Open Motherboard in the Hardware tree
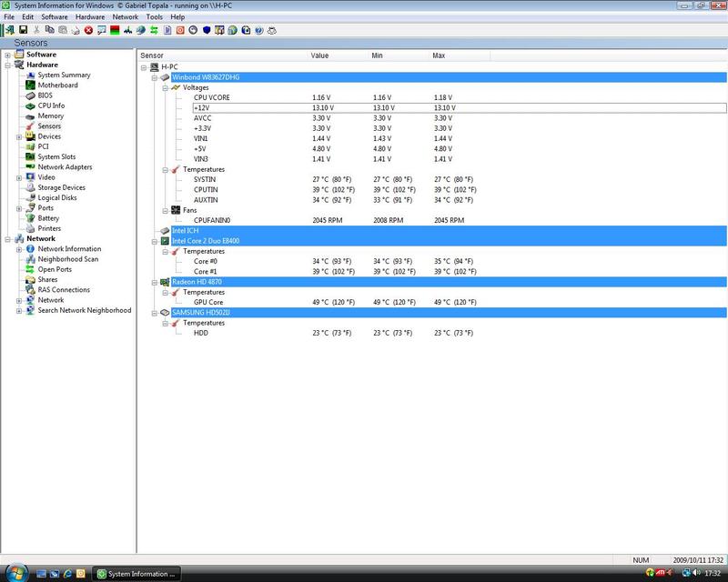This screenshot has height=582, width=728. click(56, 85)
